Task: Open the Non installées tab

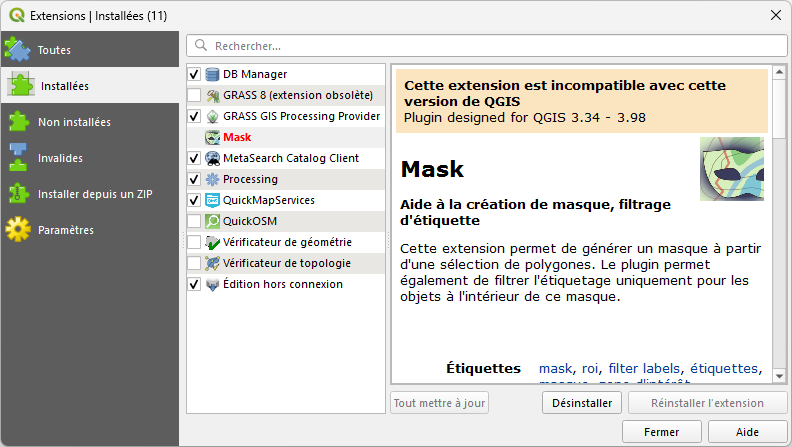Action: [90, 122]
